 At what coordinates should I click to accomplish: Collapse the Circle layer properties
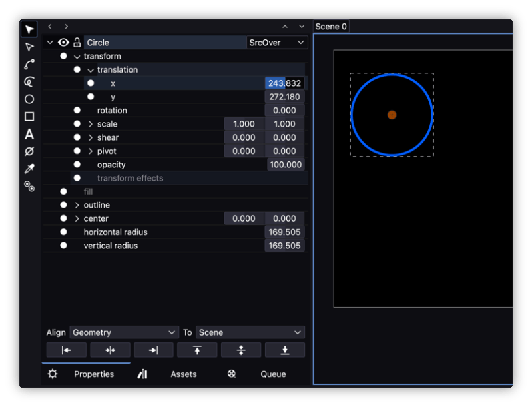(x=50, y=43)
